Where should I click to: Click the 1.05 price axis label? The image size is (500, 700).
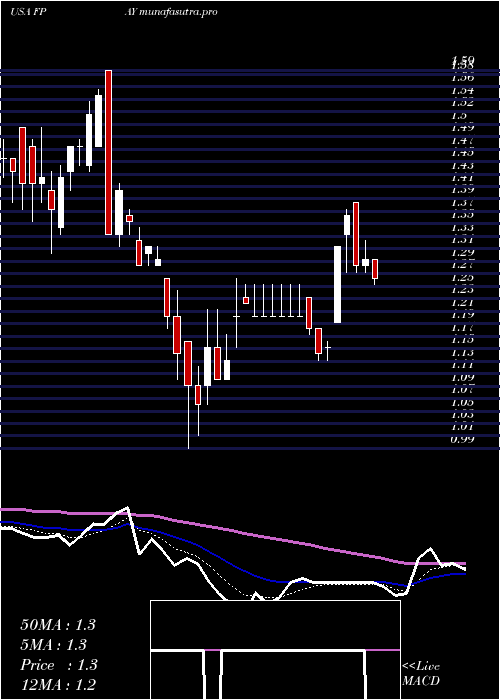coord(462,403)
